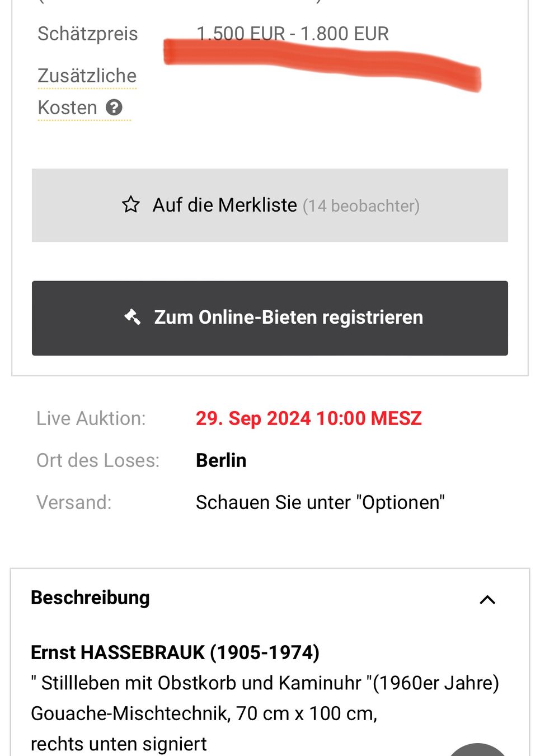Image resolution: width=540 pixels, height=756 pixels.
Task: Click the Stillleben mit Obstkorb title line
Action: tap(265, 683)
